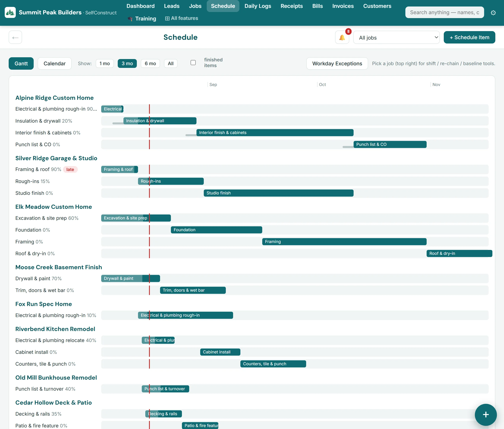This screenshot has width=504, height=429.
Task: Open the Alpine Ridge Custom Home job
Action: tap(55, 98)
